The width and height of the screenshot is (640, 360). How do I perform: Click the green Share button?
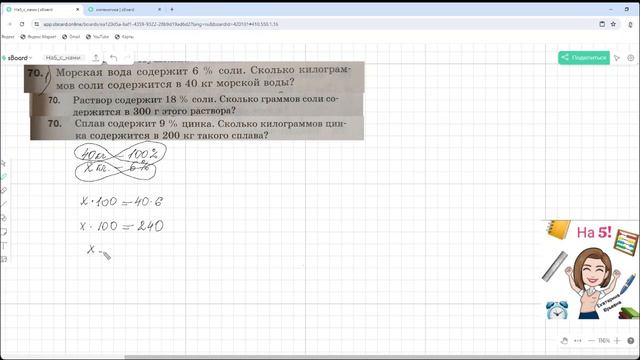pyautogui.click(x=584, y=58)
